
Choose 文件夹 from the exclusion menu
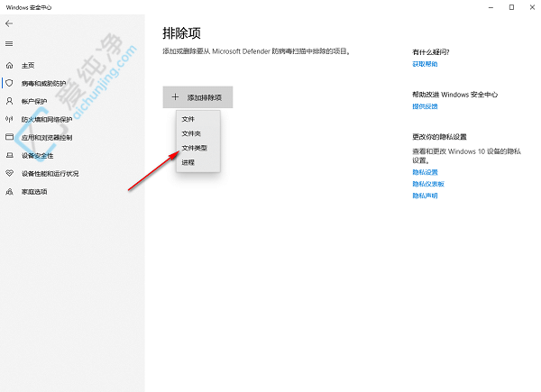[198, 133]
